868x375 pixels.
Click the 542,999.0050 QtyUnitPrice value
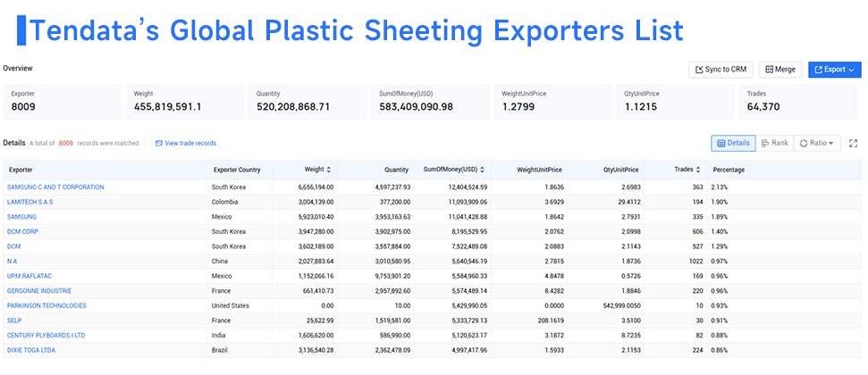pos(620,306)
